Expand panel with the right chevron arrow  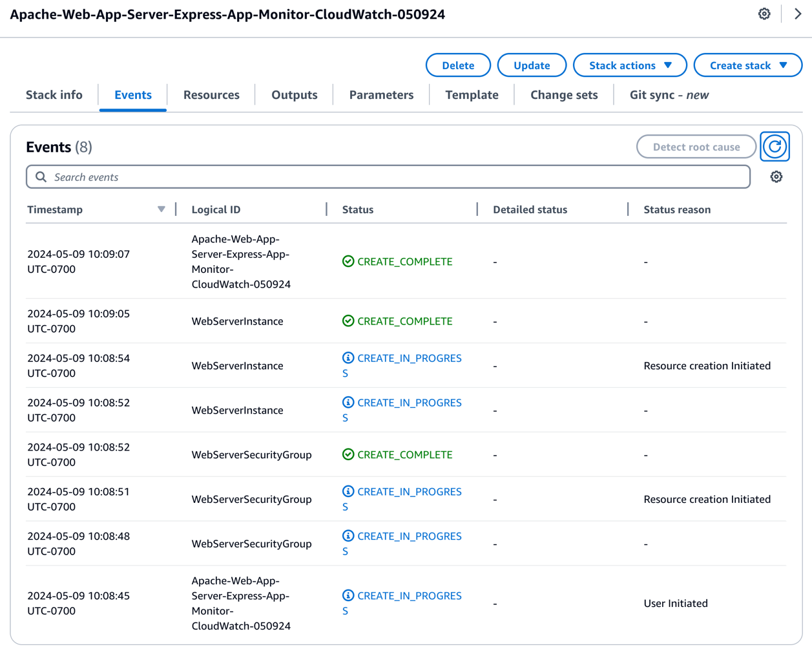pos(798,14)
